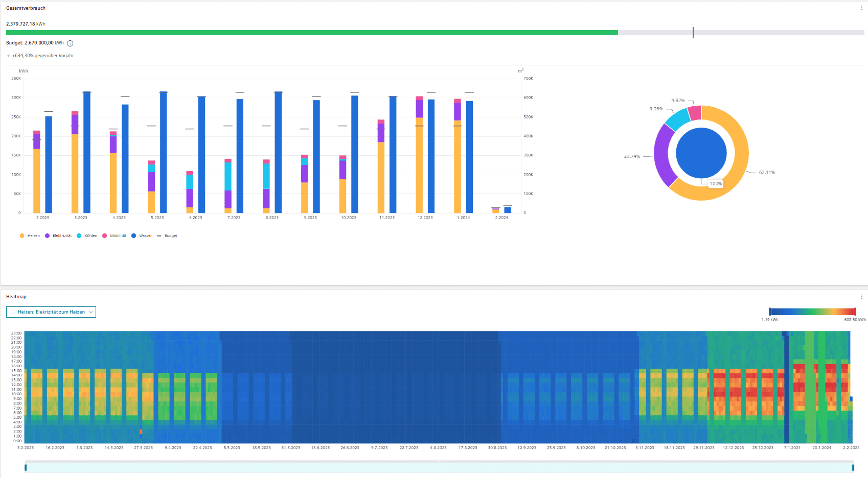Click the 12.2023 Wasser blue bar
868x478 pixels.
point(431,156)
